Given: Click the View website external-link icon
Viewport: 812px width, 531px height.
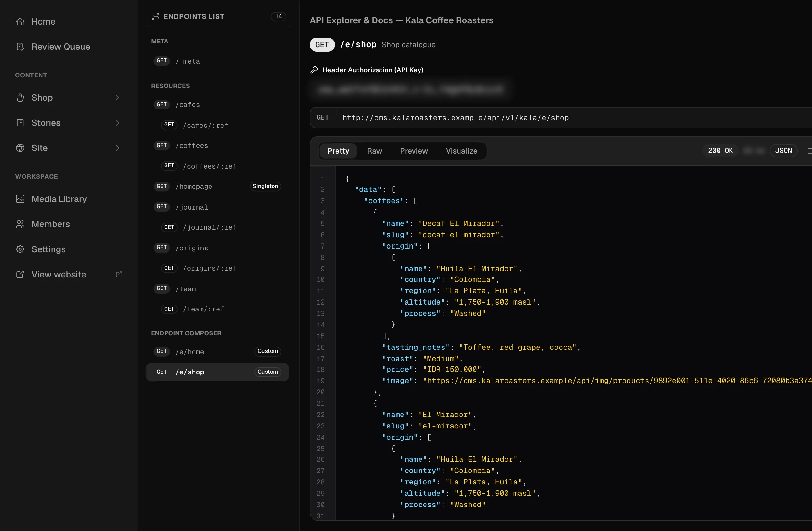Looking at the screenshot, I should (x=20, y=275).
